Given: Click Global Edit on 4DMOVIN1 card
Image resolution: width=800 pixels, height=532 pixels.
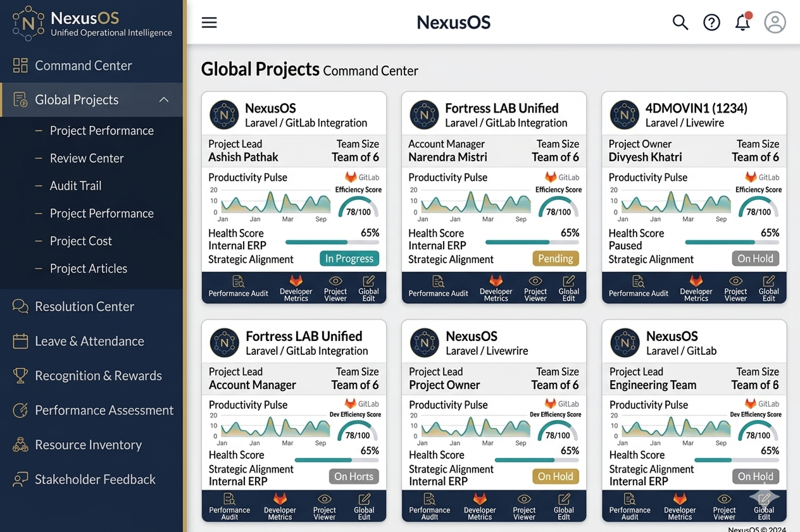Looking at the screenshot, I should (x=768, y=287).
